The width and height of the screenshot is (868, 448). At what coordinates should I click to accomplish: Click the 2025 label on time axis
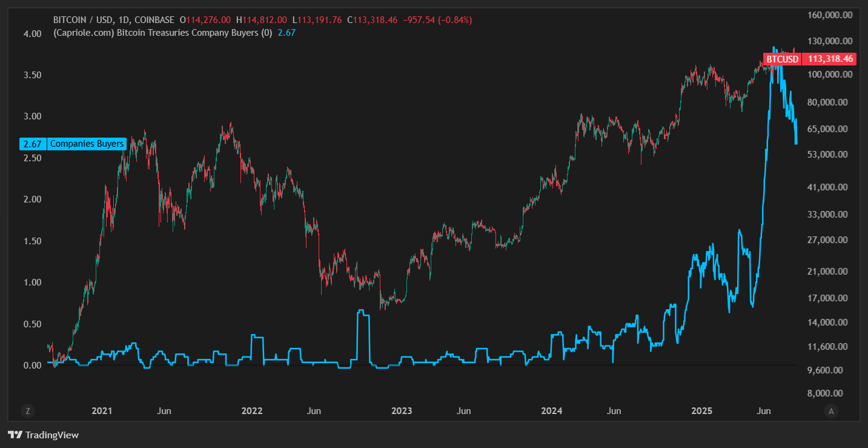point(702,411)
